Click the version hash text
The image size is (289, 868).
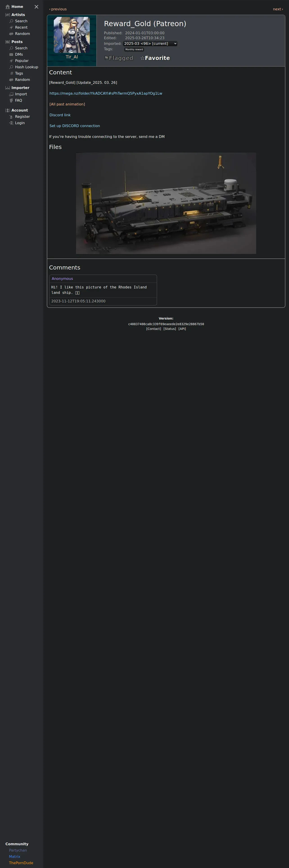[x=166, y=324]
